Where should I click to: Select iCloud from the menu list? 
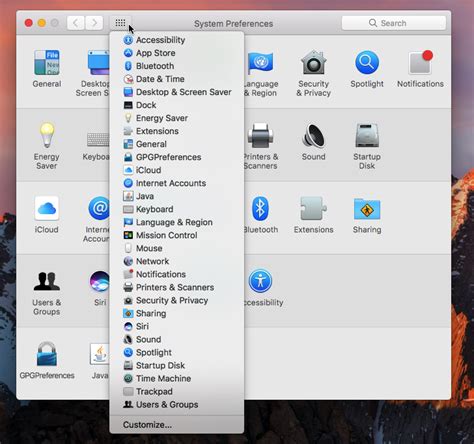[x=177, y=170]
